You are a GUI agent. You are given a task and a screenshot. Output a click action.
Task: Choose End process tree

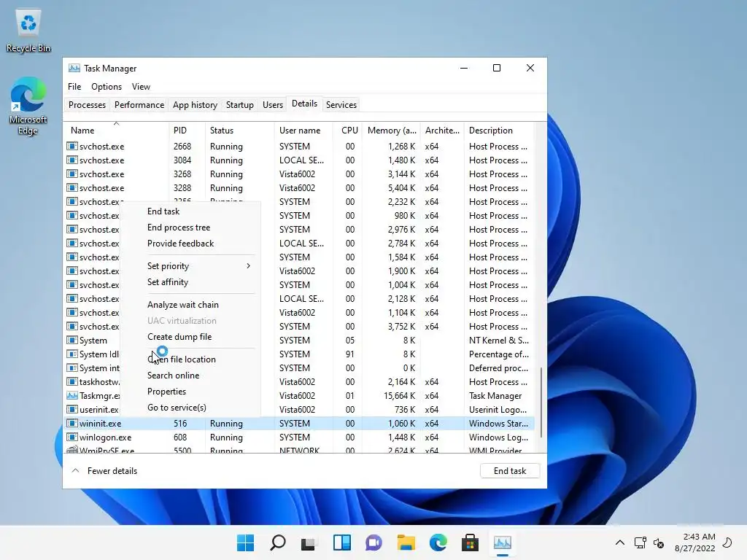coord(179,227)
